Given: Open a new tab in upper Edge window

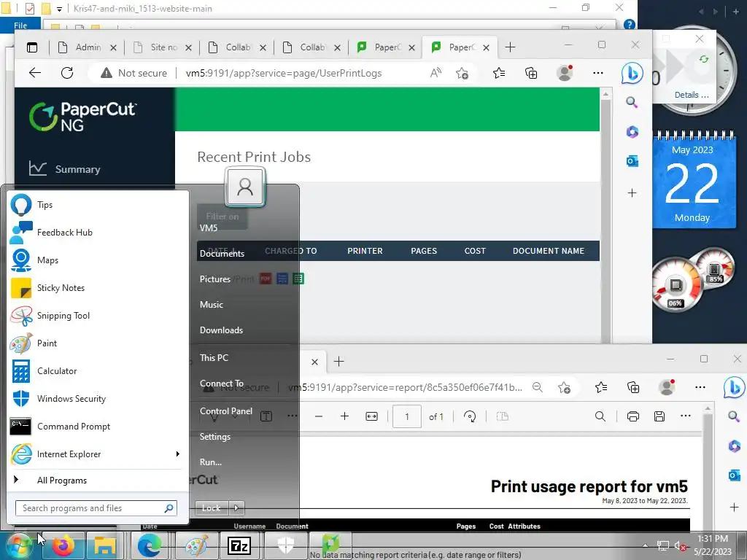Looking at the screenshot, I should pyautogui.click(x=510, y=47).
